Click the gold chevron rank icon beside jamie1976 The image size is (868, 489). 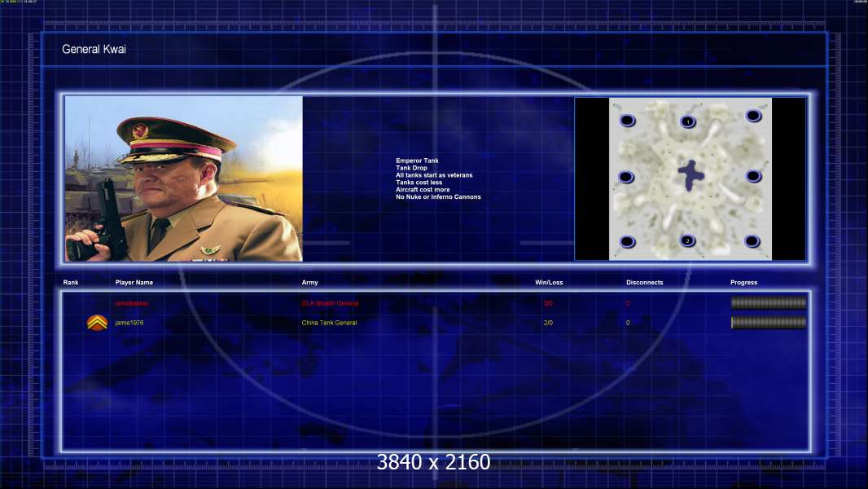point(98,322)
